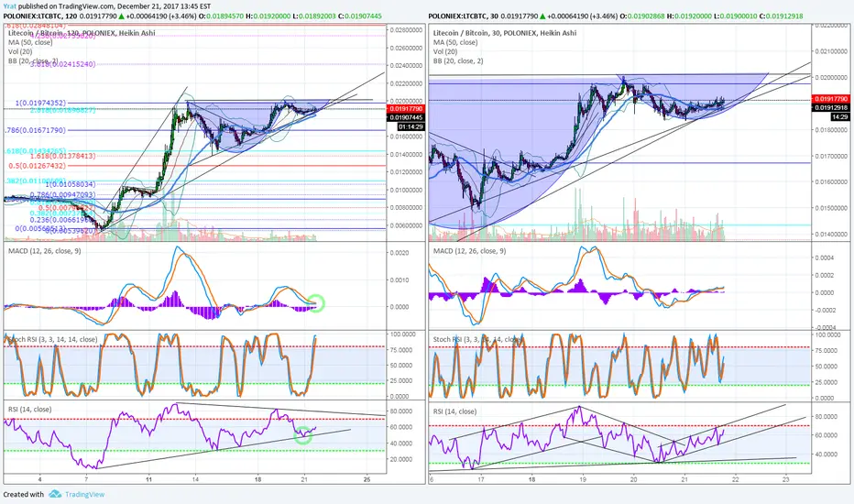
Task: Open the TradingView link in the footer
Action: coord(84,494)
